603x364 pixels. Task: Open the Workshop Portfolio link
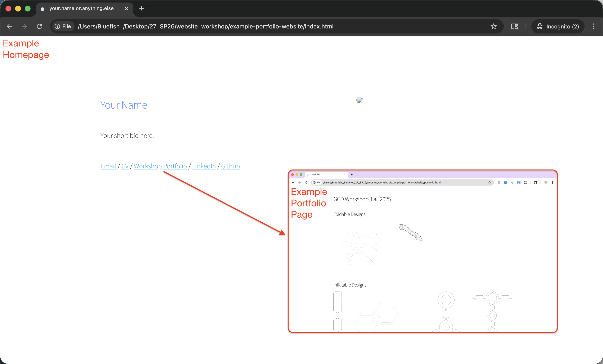pos(160,166)
